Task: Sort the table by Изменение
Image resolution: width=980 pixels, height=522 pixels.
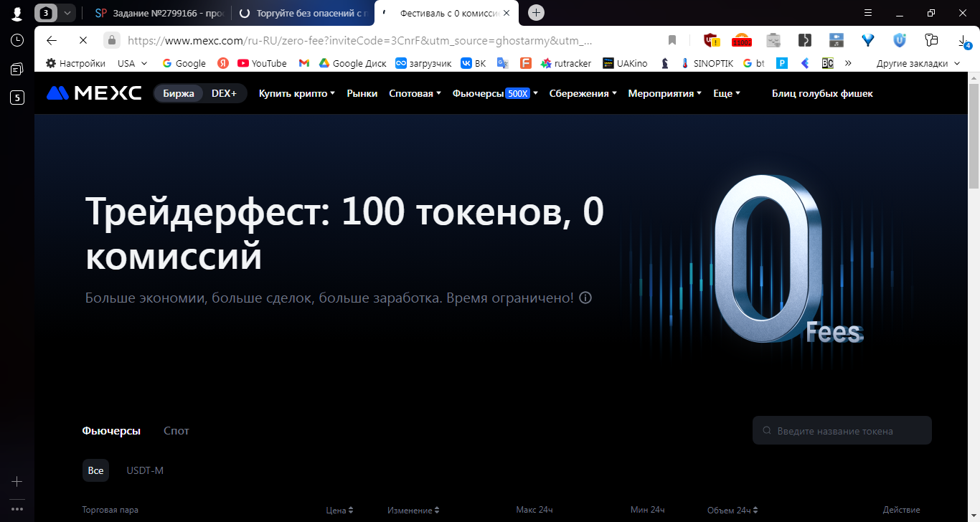Action: click(x=413, y=510)
